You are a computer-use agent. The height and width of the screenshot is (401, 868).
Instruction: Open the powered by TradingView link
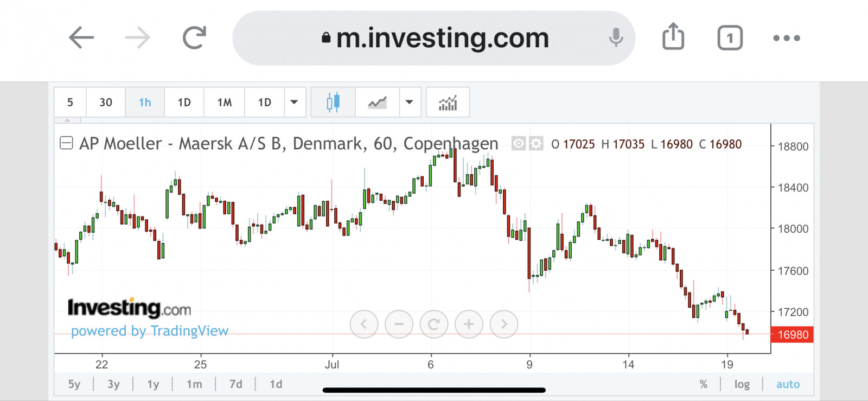click(150, 331)
